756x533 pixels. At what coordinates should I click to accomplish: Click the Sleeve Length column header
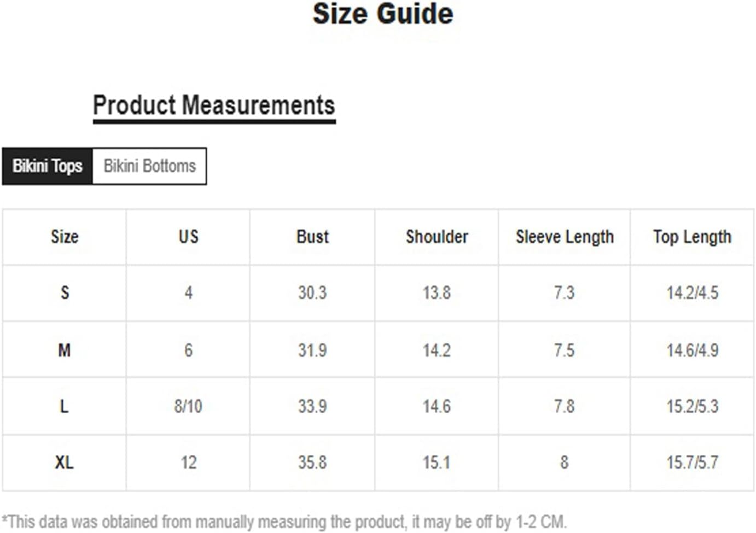point(565,237)
